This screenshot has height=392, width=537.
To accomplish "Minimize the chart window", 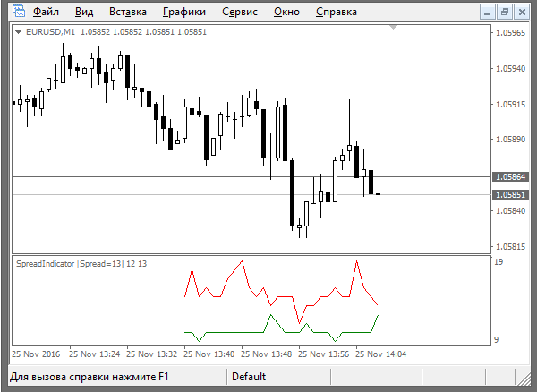I will pyautogui.click(x=487, y=13).
